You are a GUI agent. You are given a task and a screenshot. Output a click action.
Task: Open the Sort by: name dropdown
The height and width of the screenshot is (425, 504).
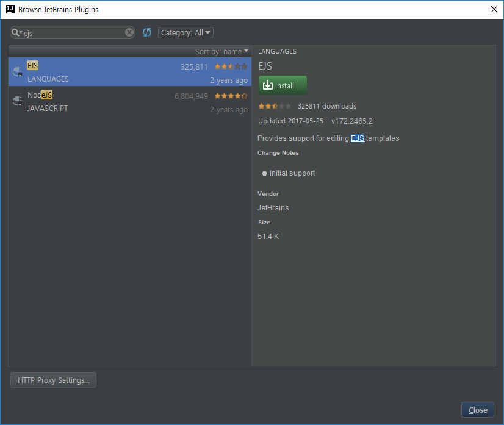(221, 51)
